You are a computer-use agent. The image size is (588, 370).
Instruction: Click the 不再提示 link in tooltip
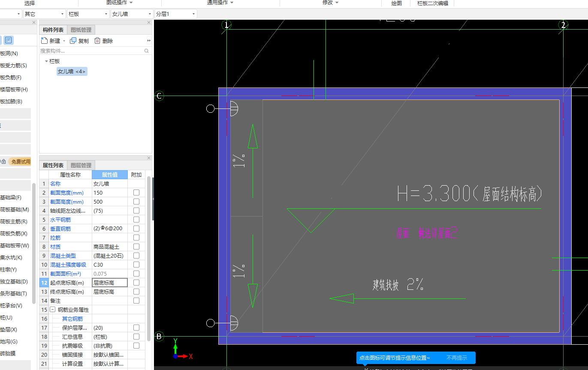457,358
